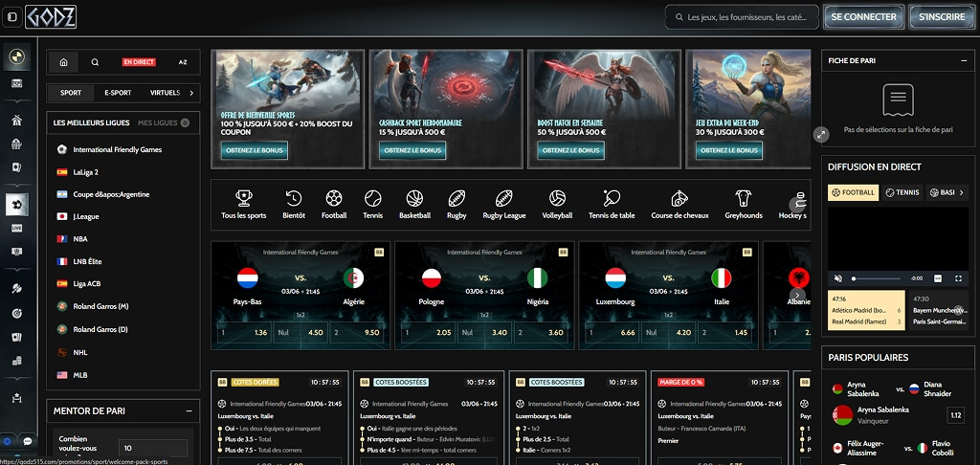This screenshot has height=465, width=980.
Task: Select TENNIS live stream tab
Action: point(902,192)
